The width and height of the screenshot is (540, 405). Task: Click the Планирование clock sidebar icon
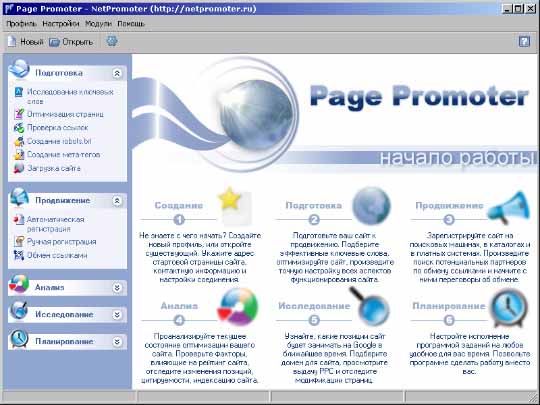[x=19, y=339]
